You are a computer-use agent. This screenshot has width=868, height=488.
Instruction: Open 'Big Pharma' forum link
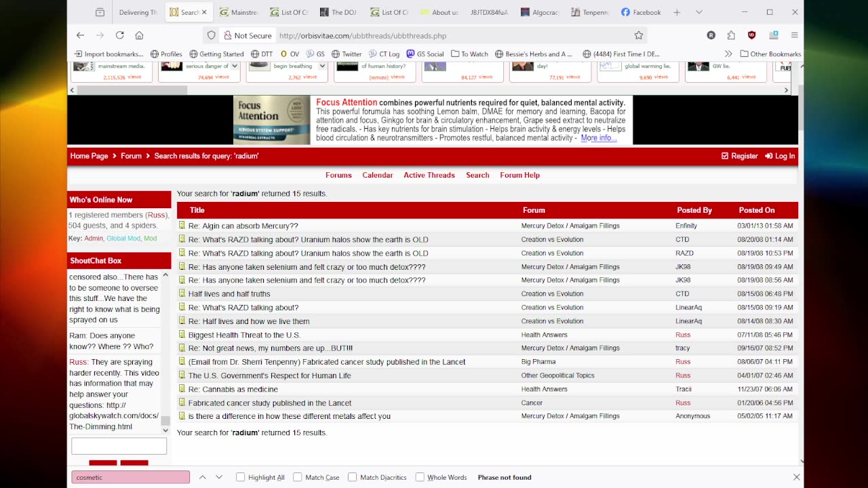pyautogui.click(x=538, y=362)
